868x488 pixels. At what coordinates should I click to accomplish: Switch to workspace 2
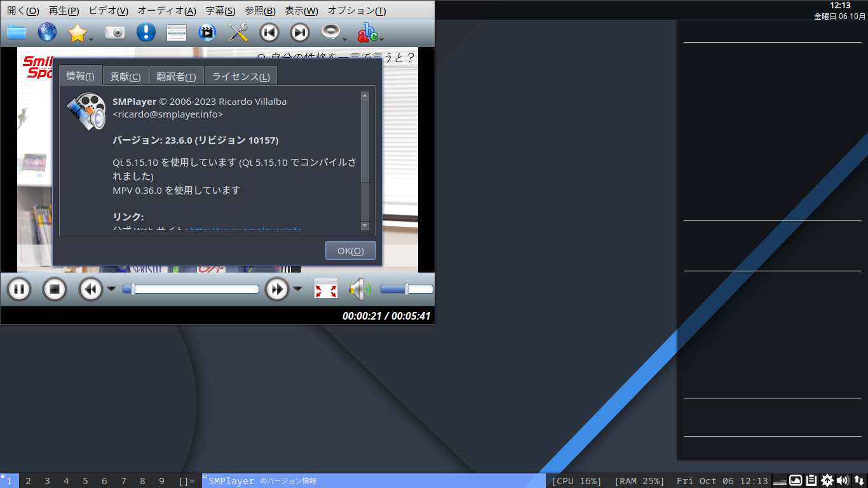click(29, 481)
